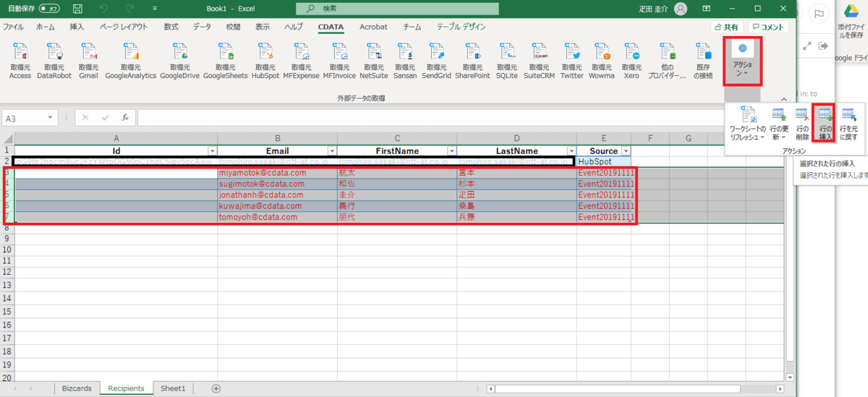
Task: Open From NetSuite connector
Action: (374, 61)
